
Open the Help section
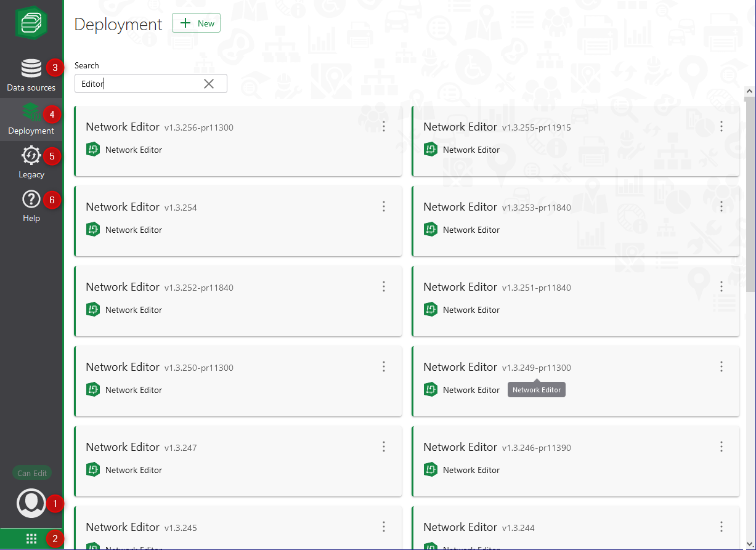[x=31, y=206]
